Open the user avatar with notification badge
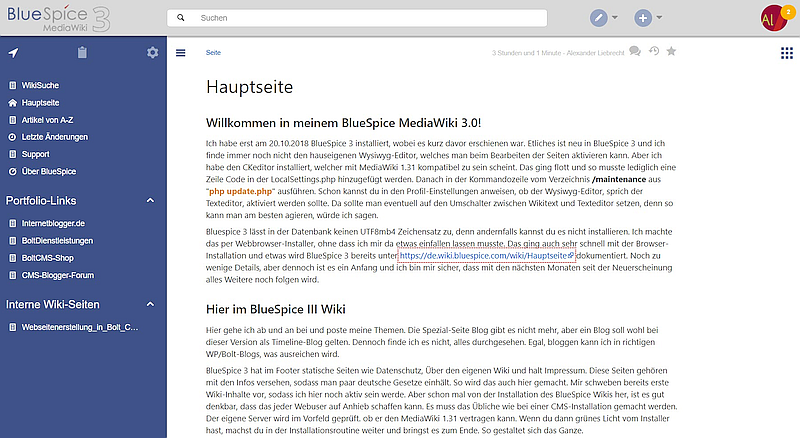 [x=773, y=18]
